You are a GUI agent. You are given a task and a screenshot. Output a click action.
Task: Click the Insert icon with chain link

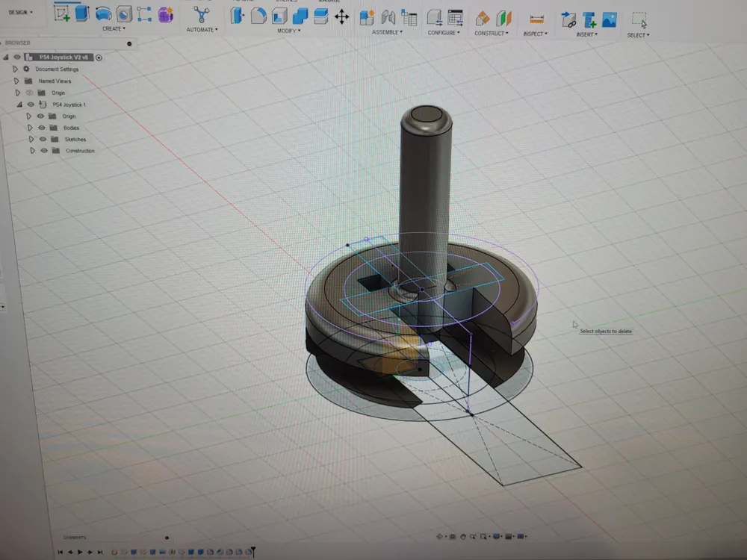568,20
